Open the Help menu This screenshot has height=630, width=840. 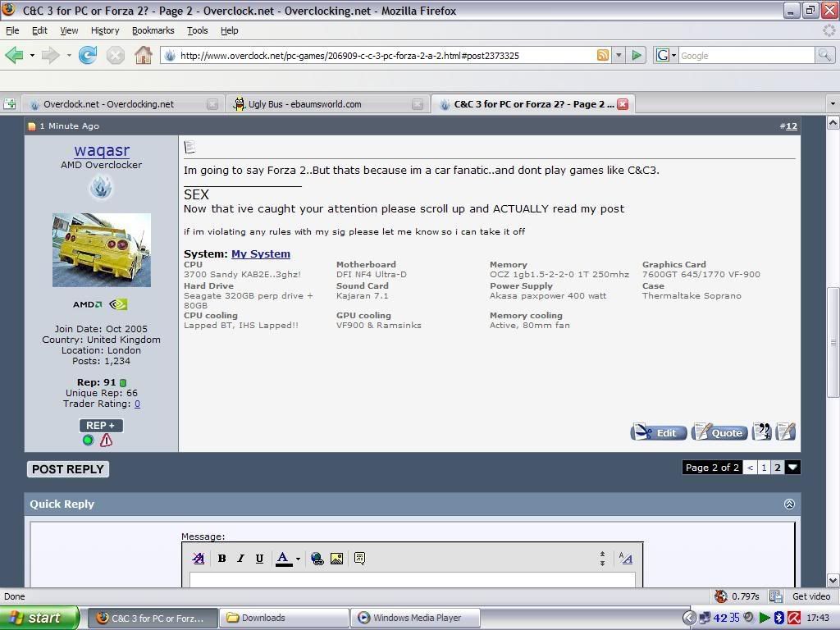point(230,30)
